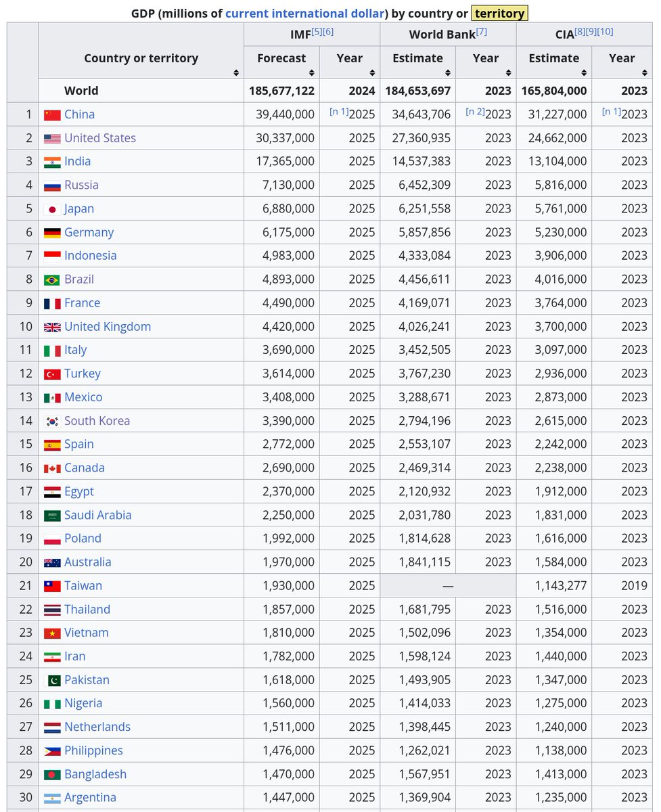661x812 pixels.
Task: Open the Netherlands country link
Action: [97, 727]
